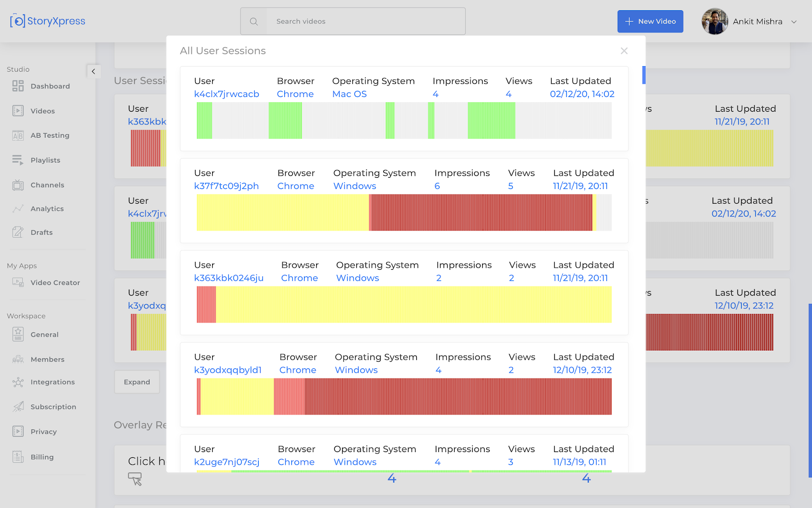Open the Billing icon in sidebar

(x=18, y=457)
